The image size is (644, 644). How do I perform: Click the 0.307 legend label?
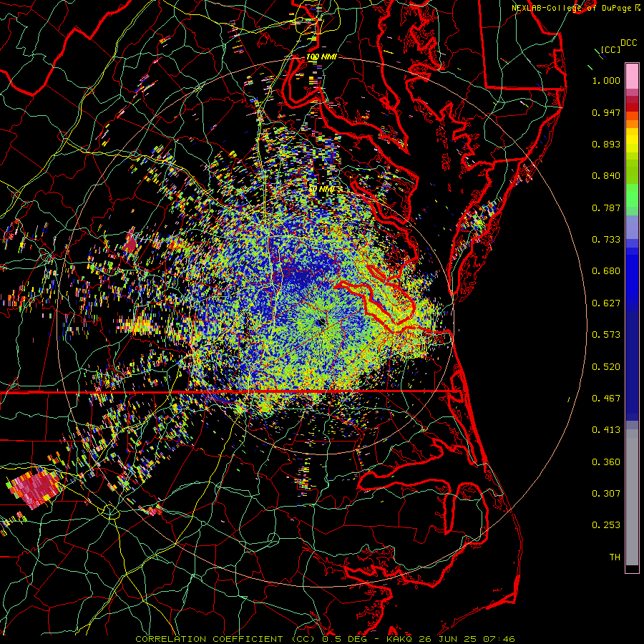pyautogui.click(x=606, y=494)
